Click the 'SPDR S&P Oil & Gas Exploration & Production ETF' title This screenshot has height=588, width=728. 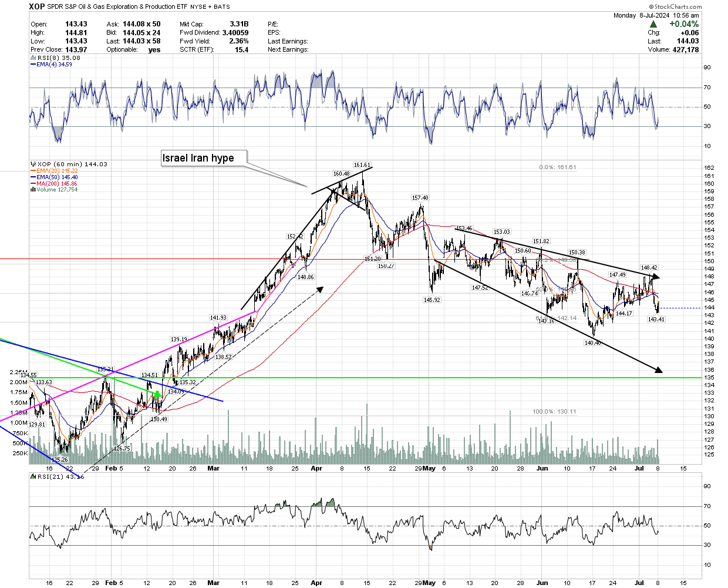coord(117,7)
